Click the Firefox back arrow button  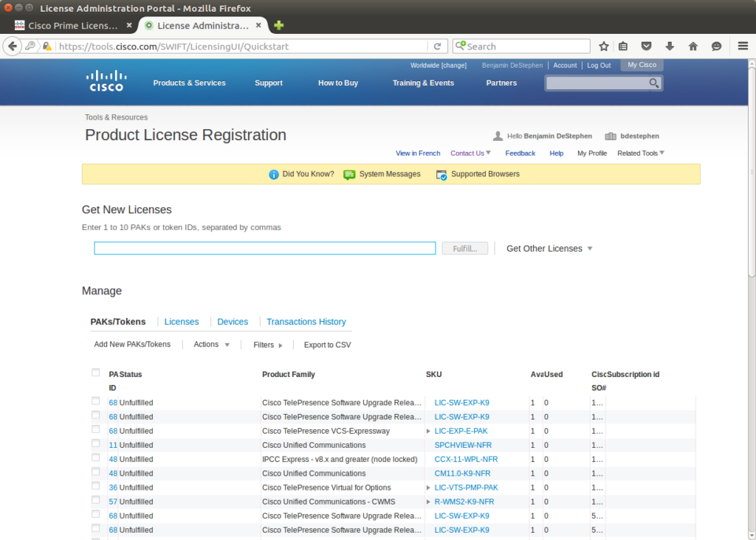coord(12,46)
